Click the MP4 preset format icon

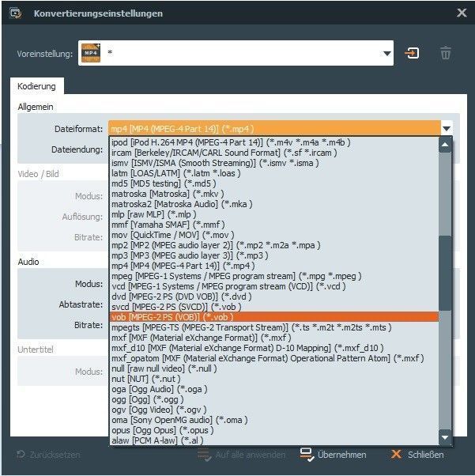click(x=93, y=53)
